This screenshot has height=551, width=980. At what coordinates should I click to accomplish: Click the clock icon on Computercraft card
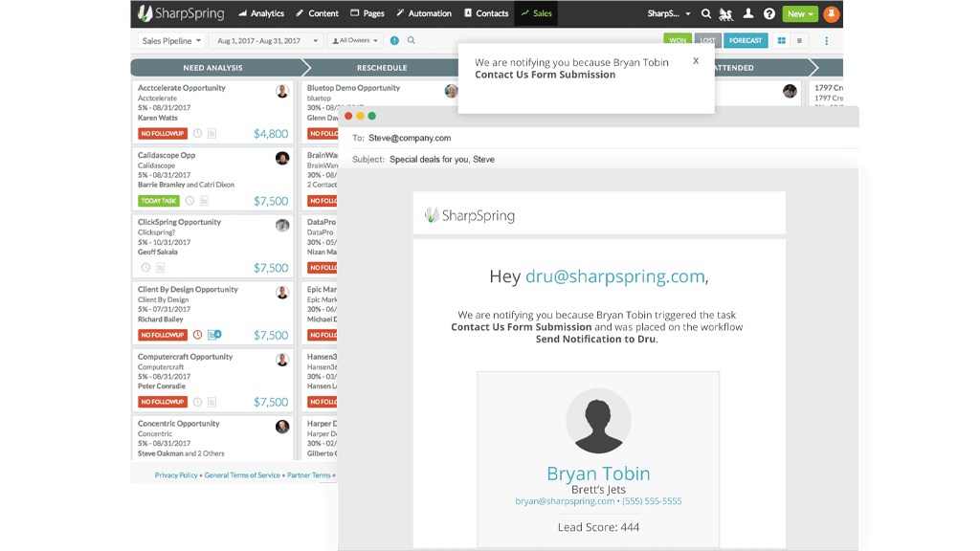[197, 402]
